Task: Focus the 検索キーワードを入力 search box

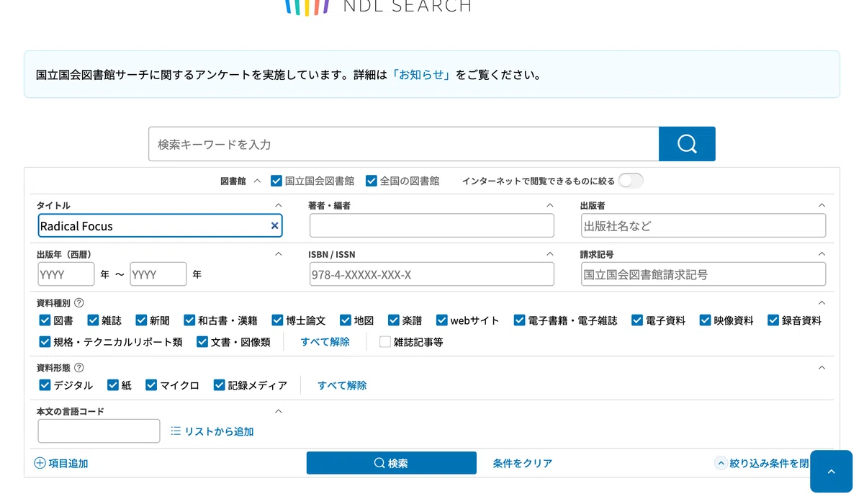Action: point(404,144)
